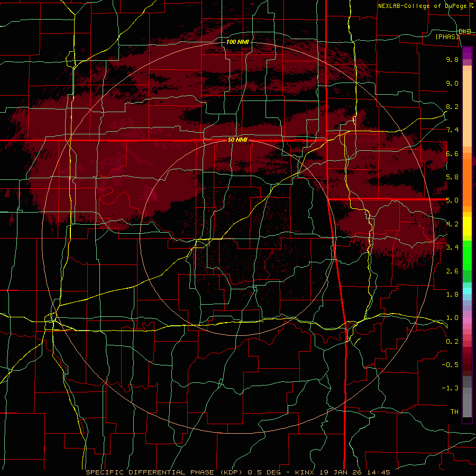Click the 1.8 scale value
The height and width of the screenshot is (476, 476).
click(x=452, y=295)
